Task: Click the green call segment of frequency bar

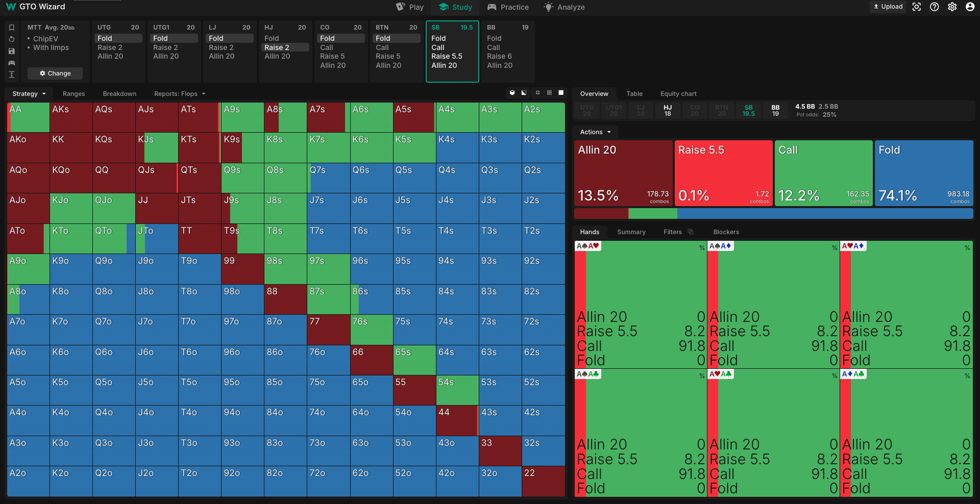Action: coord(653,214)
